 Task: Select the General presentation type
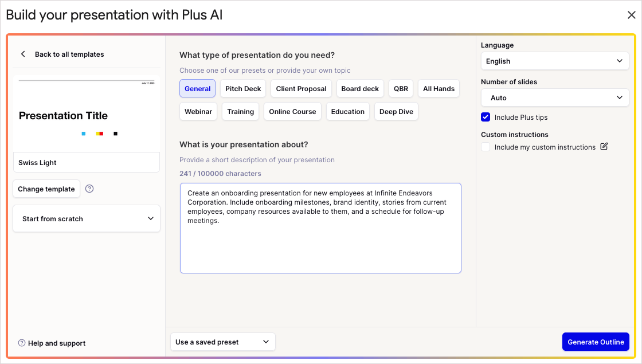(x=197, y=88)
